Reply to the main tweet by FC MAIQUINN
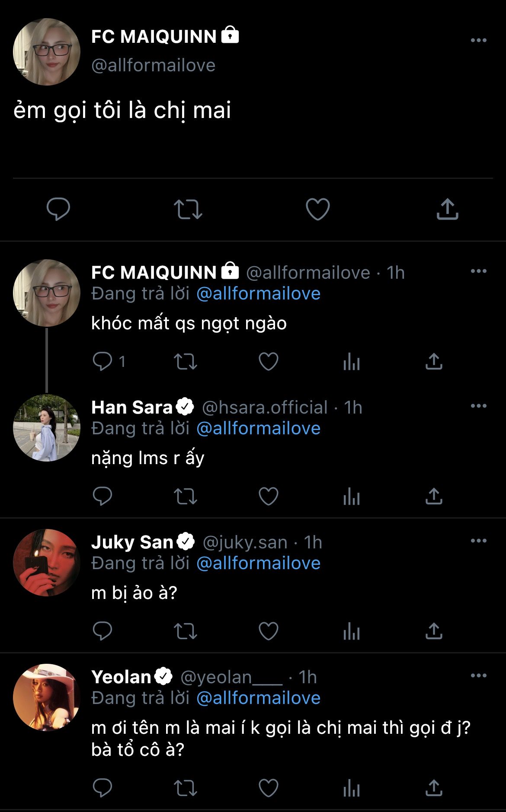The width and height of the screenshot is (506, 812). (x=58, y=209)
